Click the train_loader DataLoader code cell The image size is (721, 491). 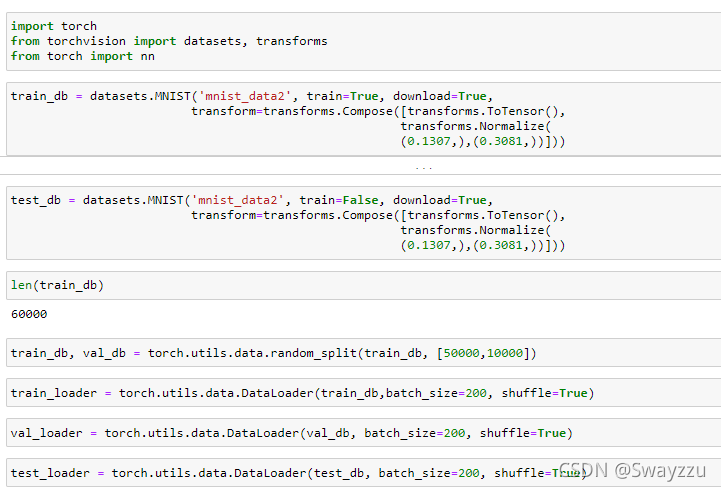tap(364, 393)
